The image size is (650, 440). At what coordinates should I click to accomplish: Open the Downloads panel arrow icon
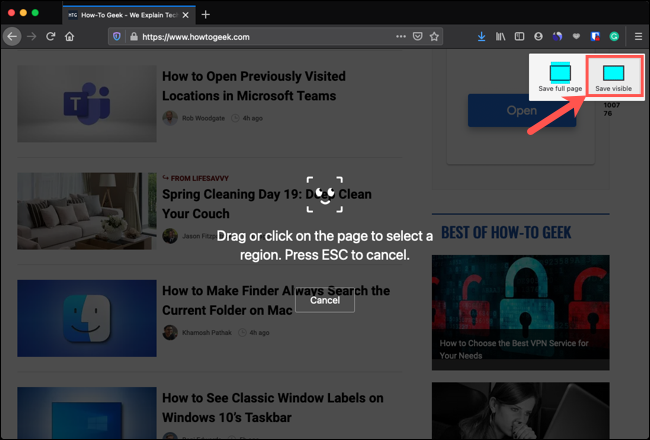[481, 37]
